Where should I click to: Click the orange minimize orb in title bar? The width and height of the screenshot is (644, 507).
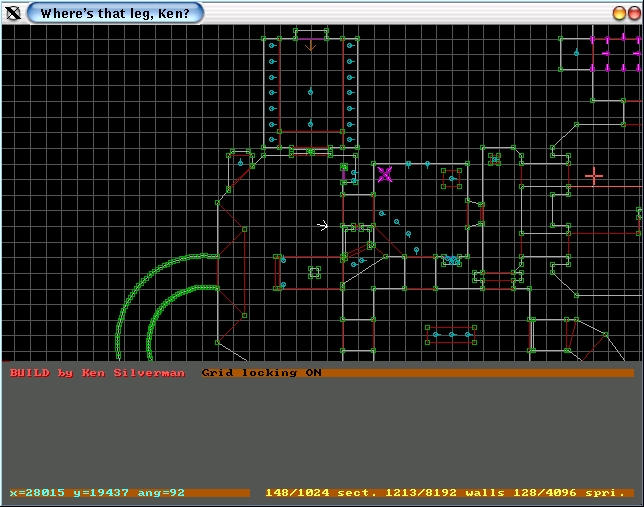point(619,13)
